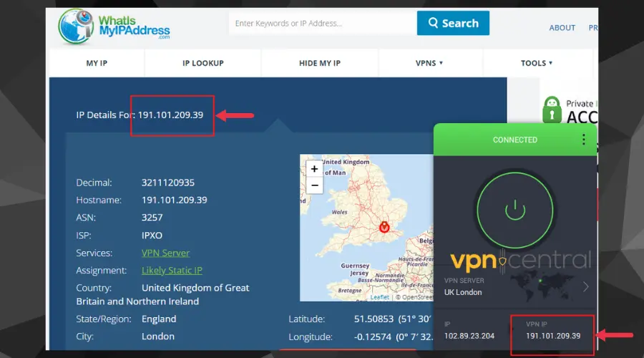Select the ASN value 3257
Viewport: 644px width, 358px height.
[x=152, y=218]
